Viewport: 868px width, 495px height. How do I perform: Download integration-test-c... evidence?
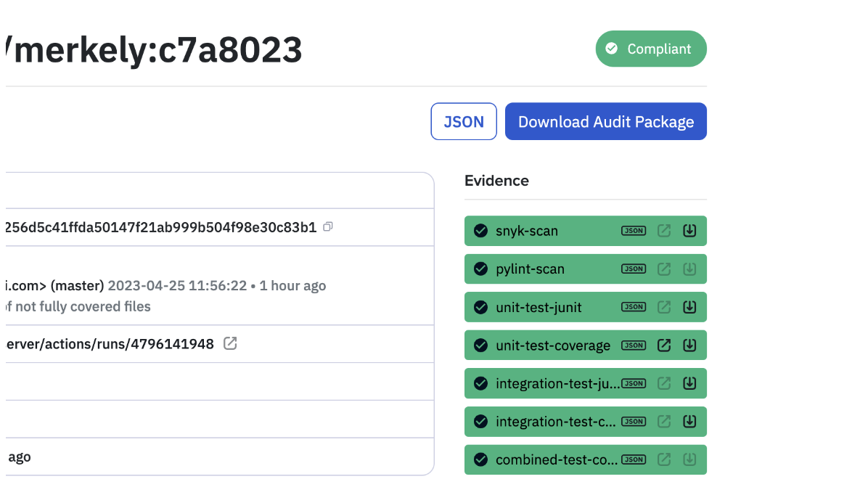689,422
